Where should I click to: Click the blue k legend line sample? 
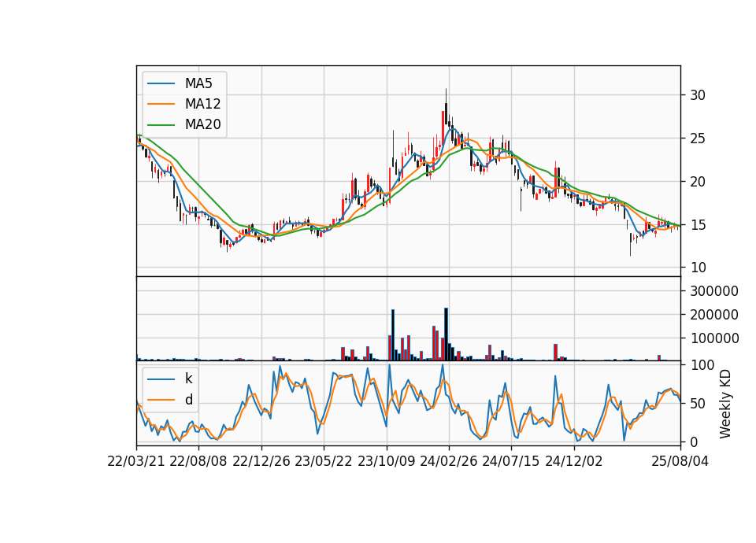161,379
